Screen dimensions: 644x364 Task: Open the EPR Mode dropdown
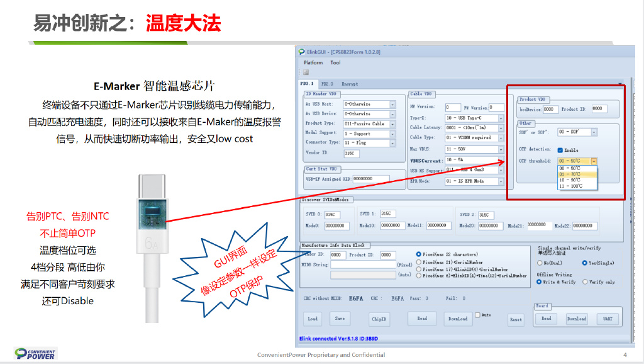[x=501, y=181]
